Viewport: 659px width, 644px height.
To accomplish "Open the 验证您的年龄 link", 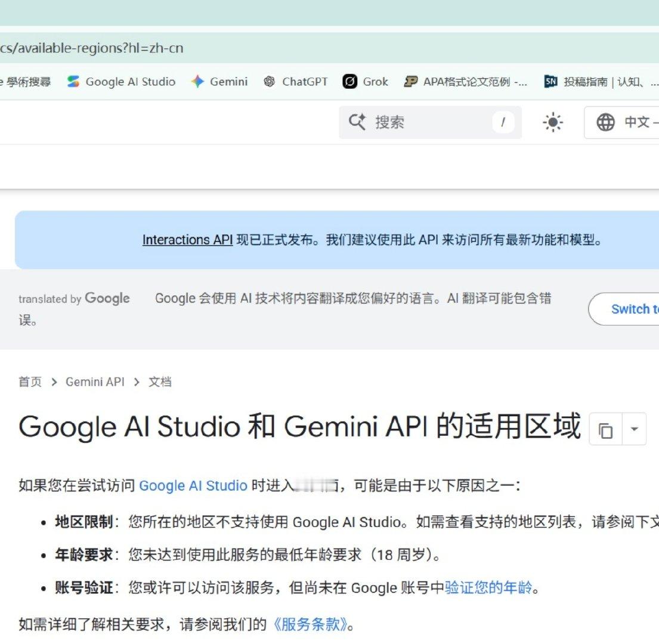I will (488, 587).
